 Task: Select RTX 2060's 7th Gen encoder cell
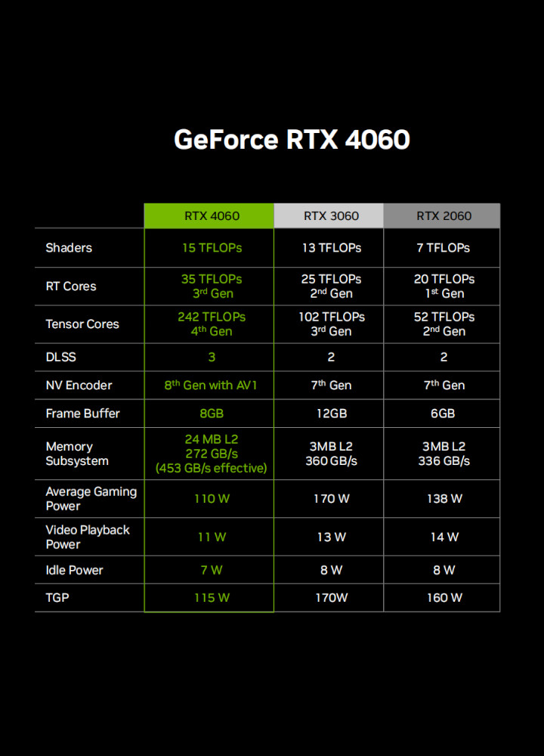coord(442,386)
